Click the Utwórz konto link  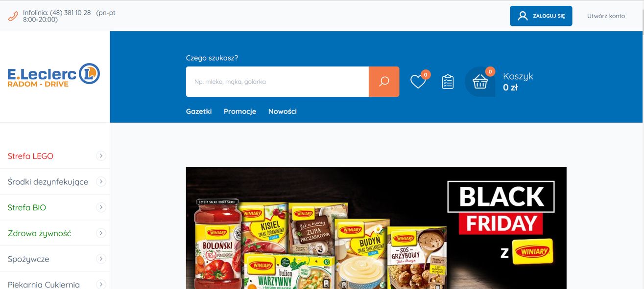pos(606,16)
